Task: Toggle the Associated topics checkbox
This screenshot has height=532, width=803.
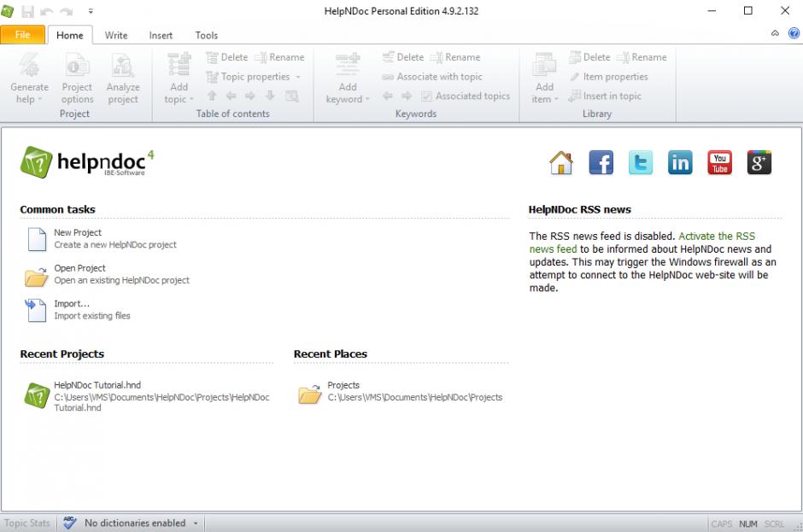Action: [426, 96]
